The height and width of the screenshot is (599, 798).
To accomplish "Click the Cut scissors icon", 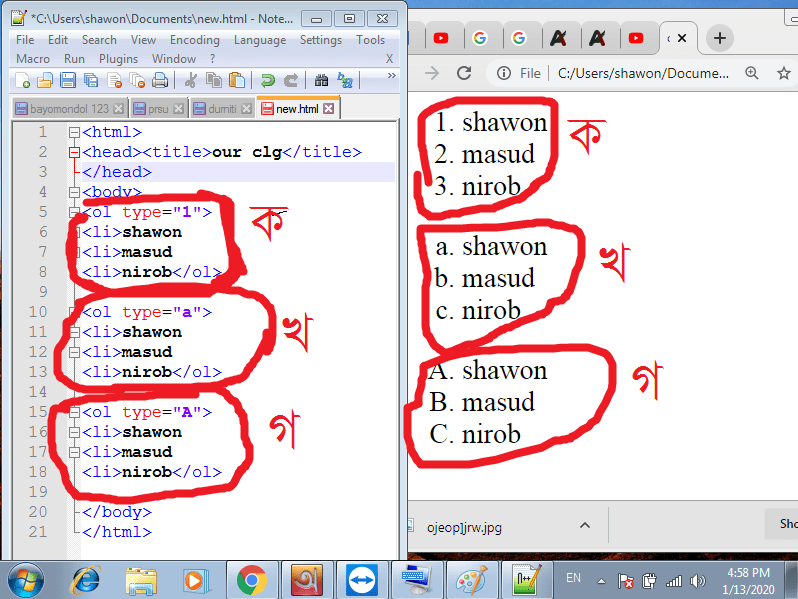I will click(190, 81).
